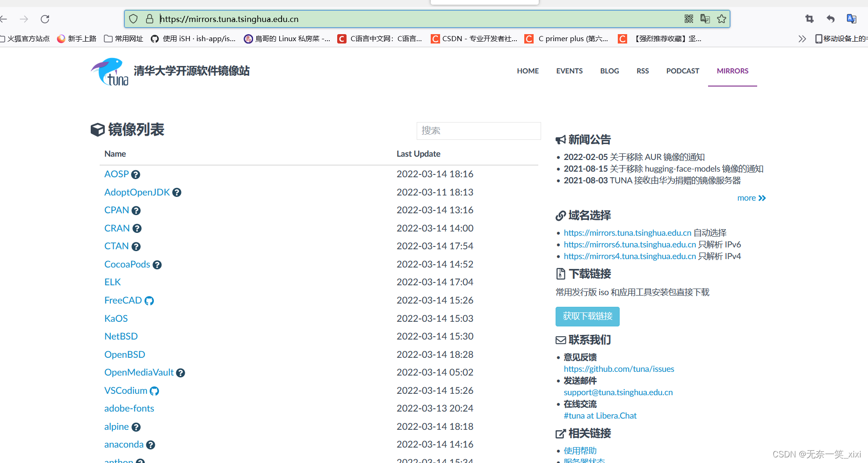Open the 火狐官方站点 bookmark
This screenshot has height=463, width=868.
(x=25, y=39)
